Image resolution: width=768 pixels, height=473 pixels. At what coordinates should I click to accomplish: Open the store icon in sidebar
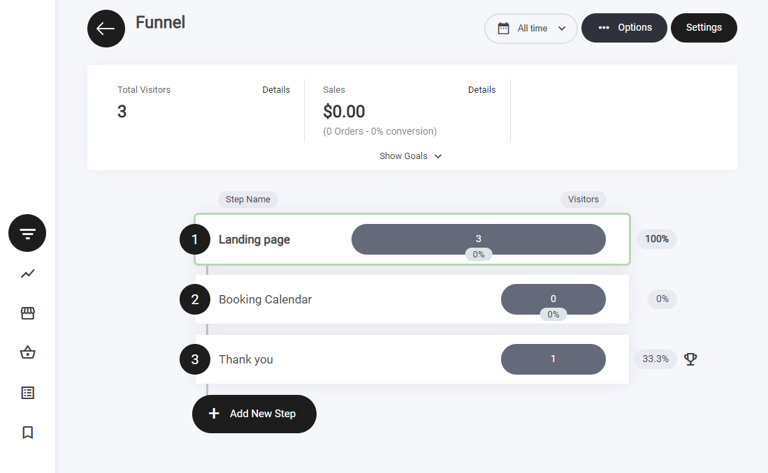coord(27,313)
